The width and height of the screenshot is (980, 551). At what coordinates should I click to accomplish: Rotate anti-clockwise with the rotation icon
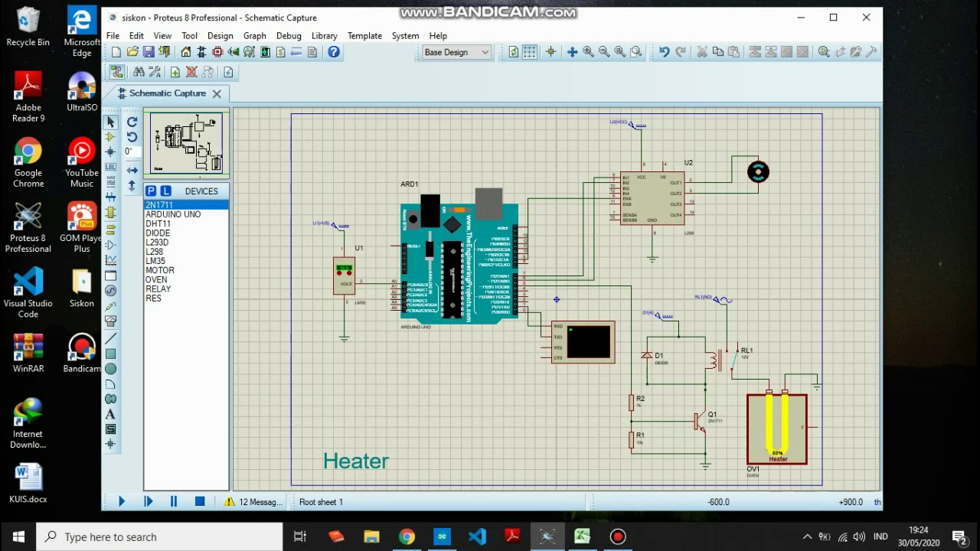tap(132, 137)
